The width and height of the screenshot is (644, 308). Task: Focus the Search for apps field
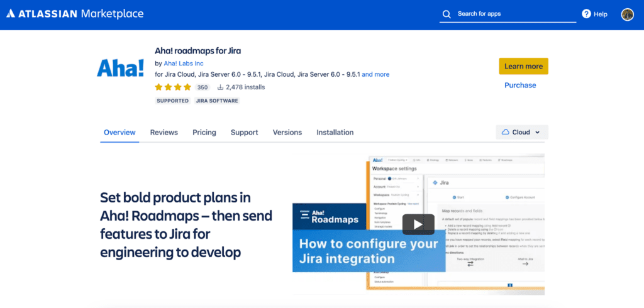pos(508,14)
